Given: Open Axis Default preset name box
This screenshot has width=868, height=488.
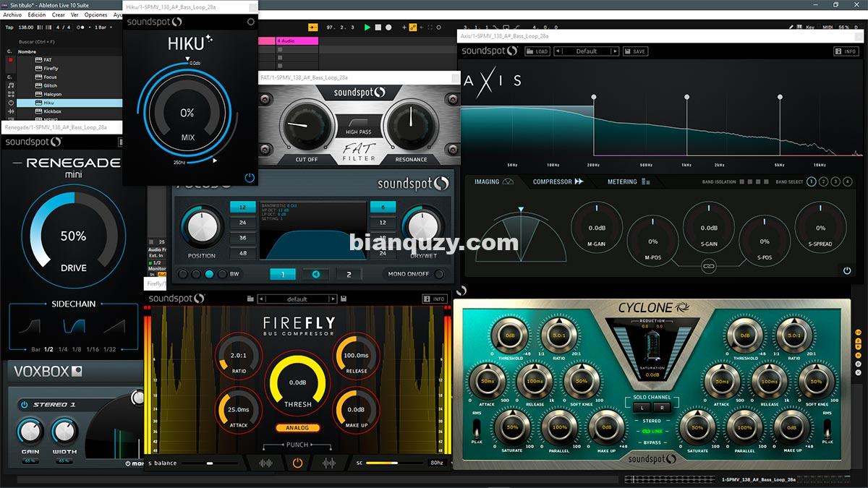Looking at the screenshot, I should (x=587, y=51).
